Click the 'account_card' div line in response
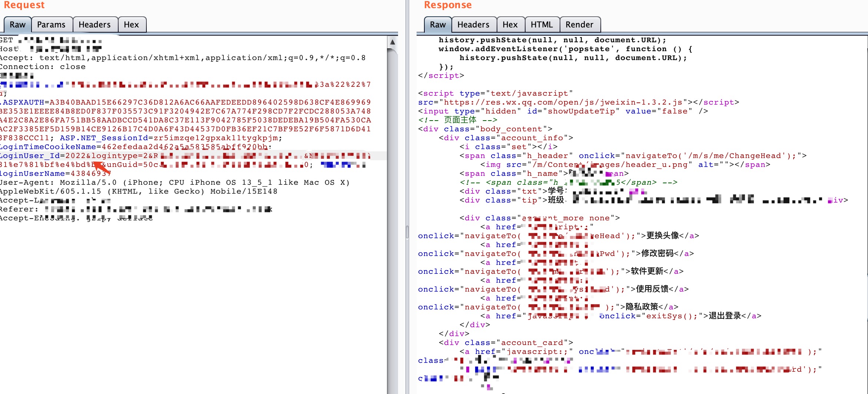Viewport: 868px width, 394px height. pos(506,343)
